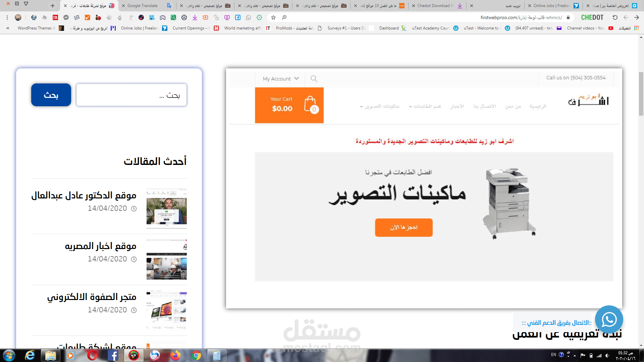Expand the My Account dropdown
Image resolution: width=644 pixels, height=362 pixels.
coord(281,79)
